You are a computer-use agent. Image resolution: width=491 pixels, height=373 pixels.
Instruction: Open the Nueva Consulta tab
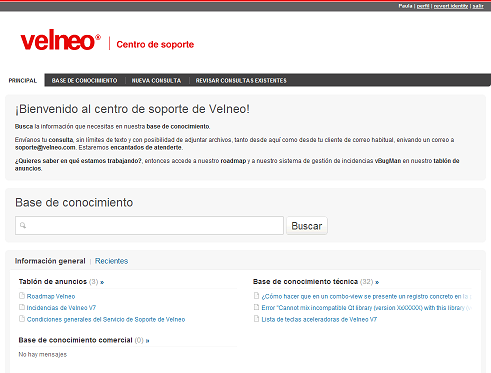[156, 80]
